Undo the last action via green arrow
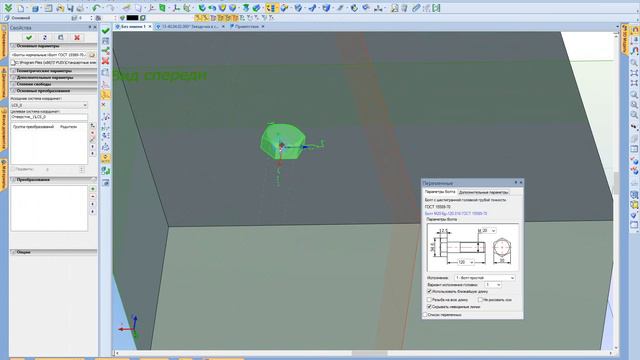Viewport: 640px width, 360px height. point(96,8)
